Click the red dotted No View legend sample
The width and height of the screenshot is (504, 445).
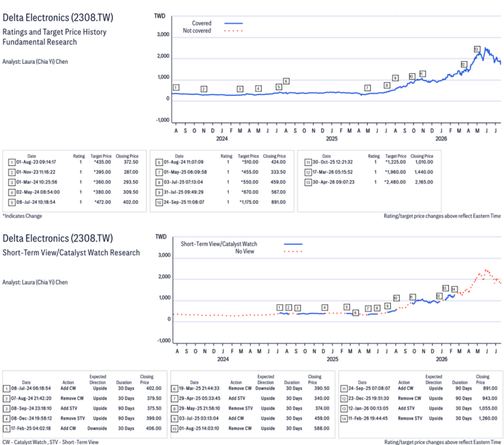click(x=293, y=252)
